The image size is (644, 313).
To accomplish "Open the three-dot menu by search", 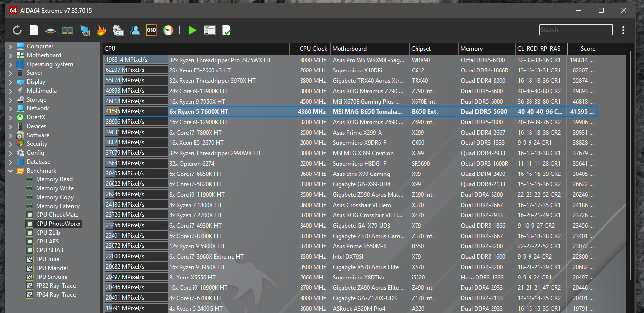I will pyautogui.click(x=624, y=30).
